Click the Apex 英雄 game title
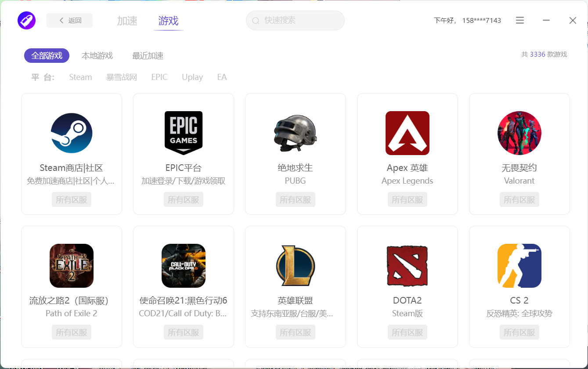588x369 pixels. (408, 168)
